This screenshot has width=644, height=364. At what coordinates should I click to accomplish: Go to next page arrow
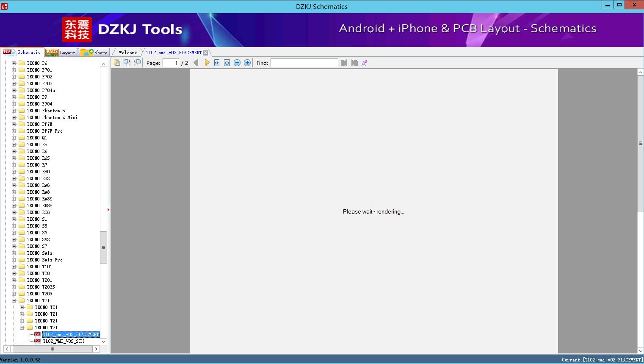tap(207, 63)
